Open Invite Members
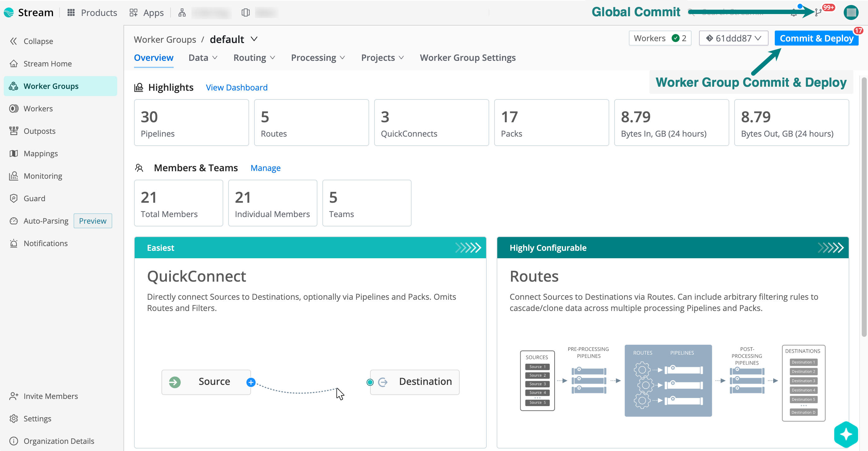This screenshot has height=451, width=868. [43, 396]
